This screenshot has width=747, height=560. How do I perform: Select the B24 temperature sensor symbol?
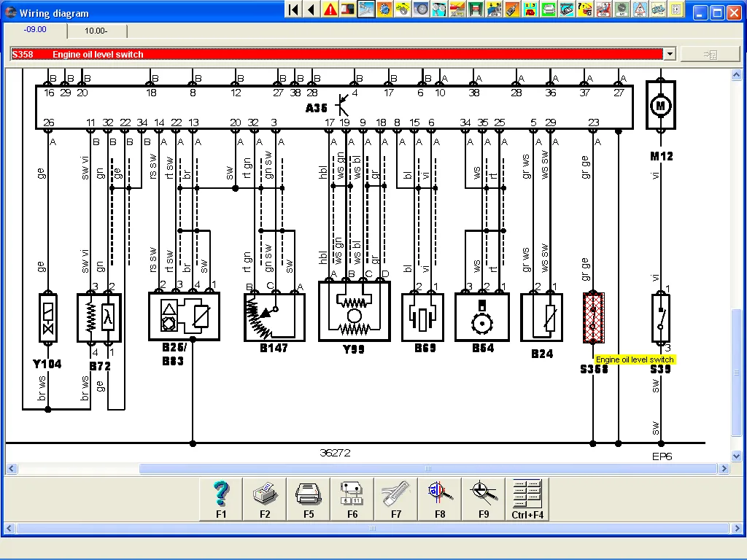[542, 318]
